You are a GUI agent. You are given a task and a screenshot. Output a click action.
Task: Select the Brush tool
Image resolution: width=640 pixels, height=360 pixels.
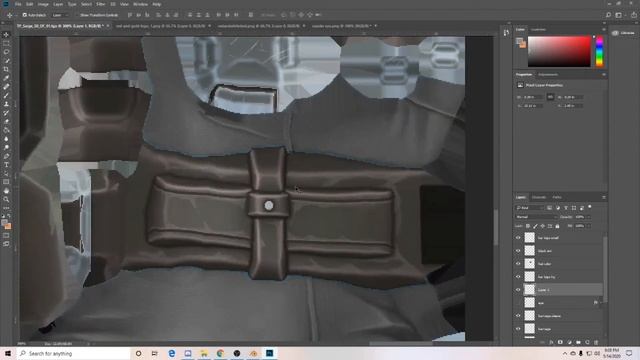coord(6,96)
